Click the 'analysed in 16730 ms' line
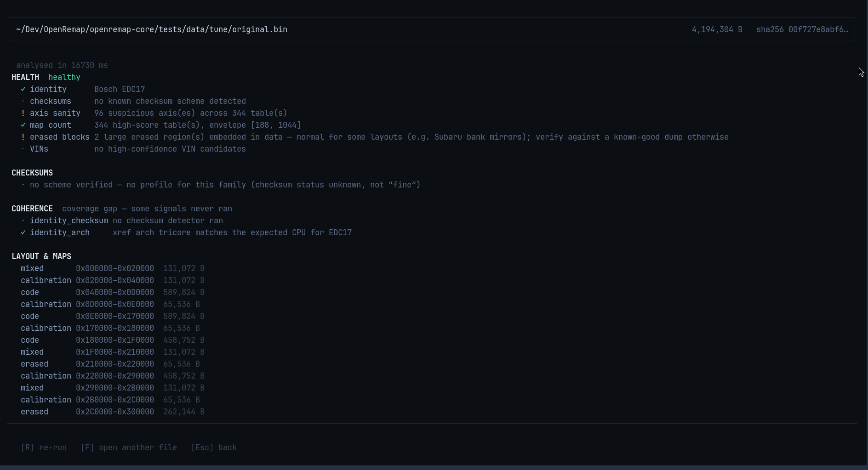Screen dimensions: 868x470 coord(62,65)
